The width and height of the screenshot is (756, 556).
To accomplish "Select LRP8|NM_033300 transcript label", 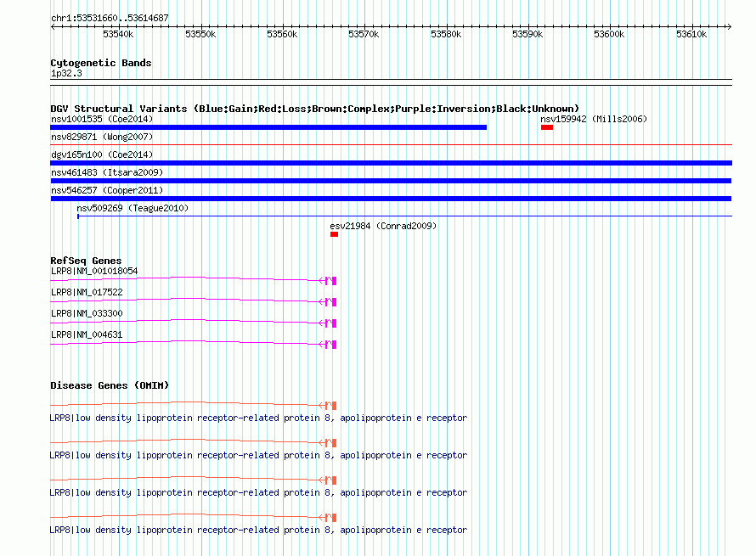I will click(87, 314).
